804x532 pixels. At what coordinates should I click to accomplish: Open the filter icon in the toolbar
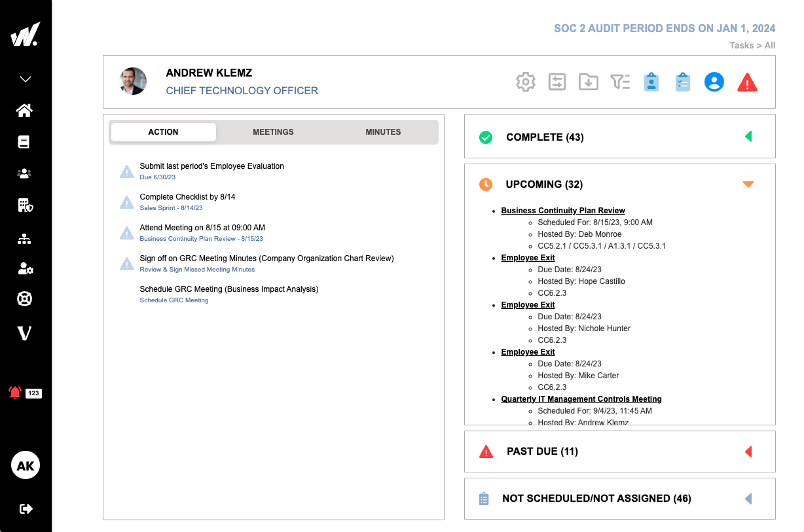[x=619, y=82]
